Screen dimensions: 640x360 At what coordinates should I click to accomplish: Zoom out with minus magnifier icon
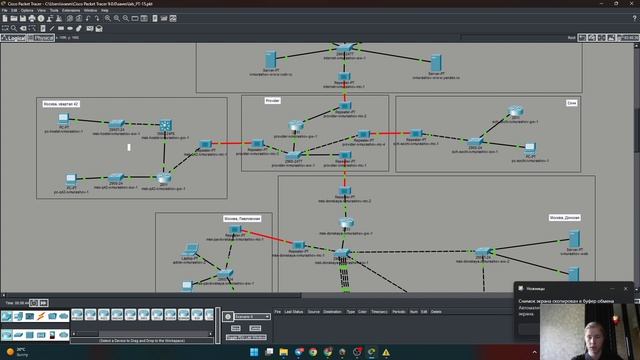126,18
